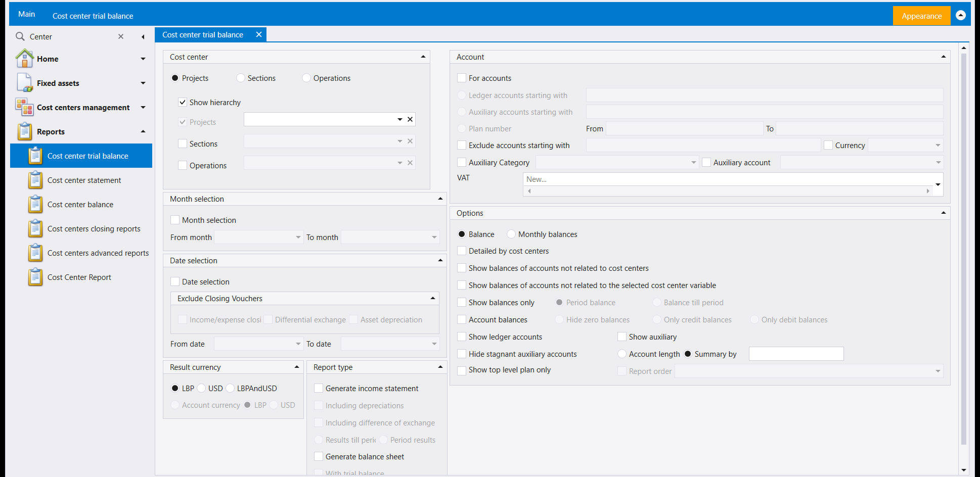Enable the Month selection checkbox
This screenshot has width=980, height=477.
click(175, 220)
